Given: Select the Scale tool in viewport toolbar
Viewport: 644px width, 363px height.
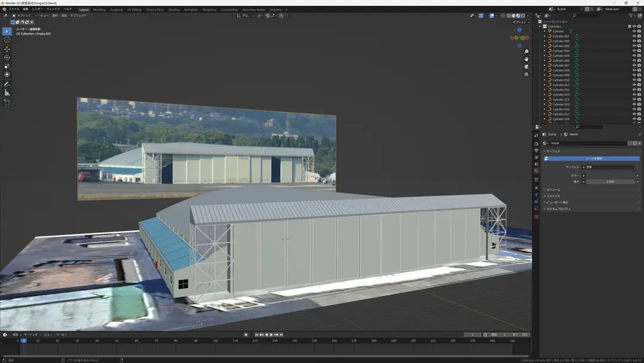Looking at the screenshot, I should click(7, 66).
